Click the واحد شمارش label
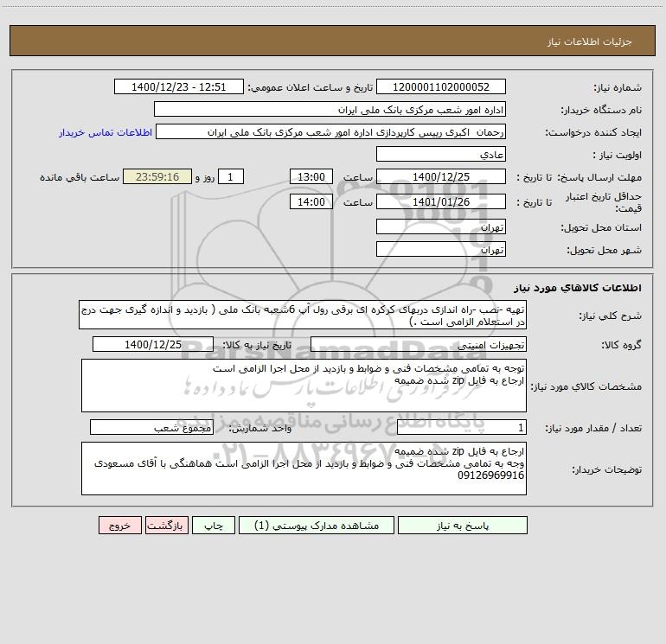 pyautogui.click(x=260, y=428)
